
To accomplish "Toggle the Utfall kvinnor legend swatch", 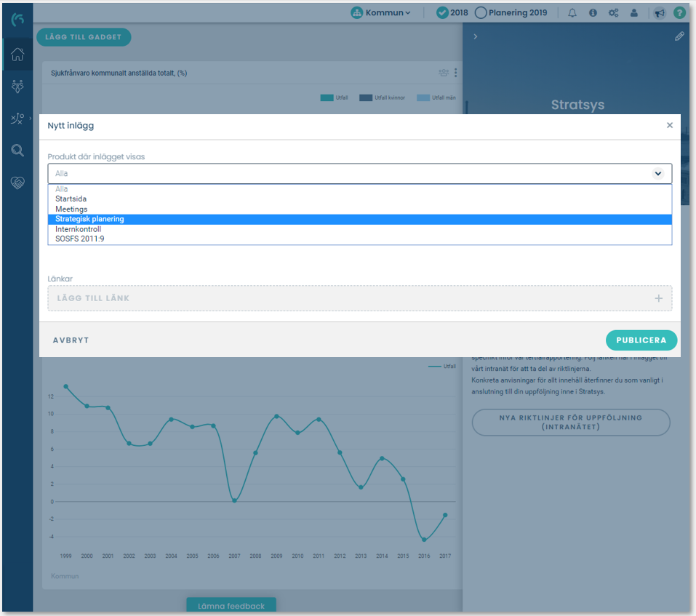I will pyautogui.click(x=365, y=97).
